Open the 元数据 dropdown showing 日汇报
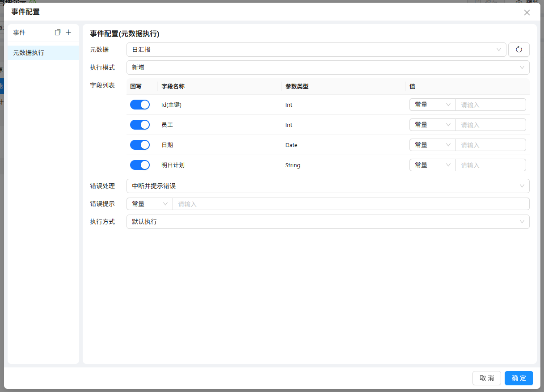 [x=316, y=50]
